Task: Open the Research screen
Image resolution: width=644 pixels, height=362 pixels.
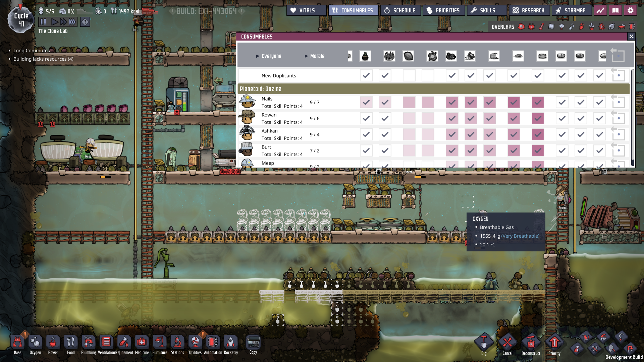Action: [x=529, y=10]
